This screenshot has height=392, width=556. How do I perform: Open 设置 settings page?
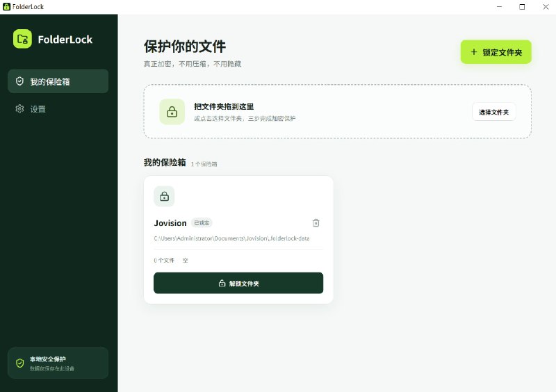pyautogui.click(x=58, y=109)
